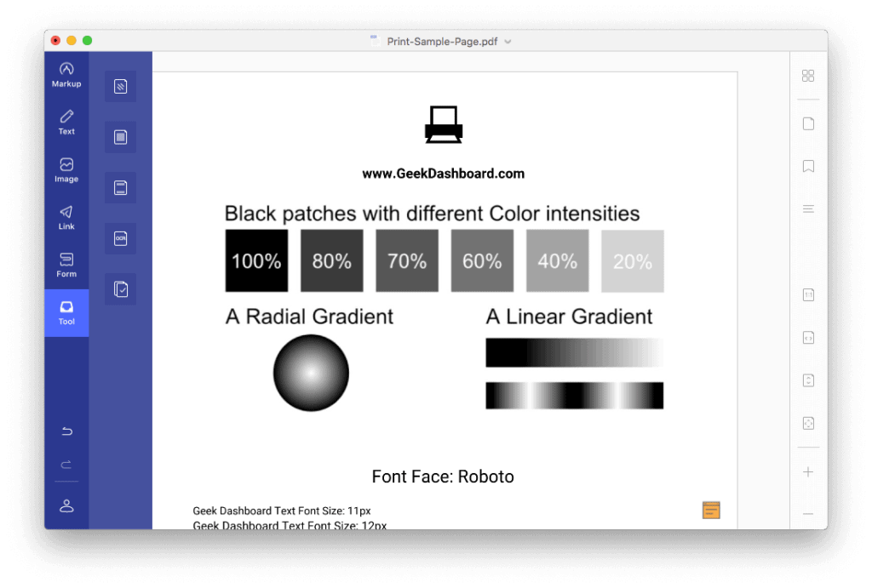The width and height of the screenshot is (872, 588).
Task: Open the bookmarks panel icon
Action: coord(808,166)
